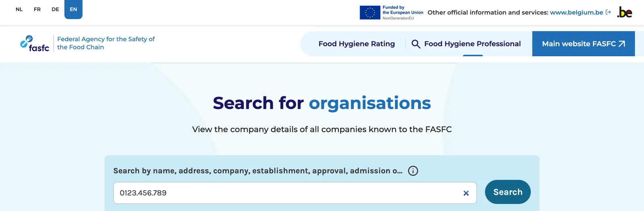Click the arrow icon on Main website FASFC

622,44
